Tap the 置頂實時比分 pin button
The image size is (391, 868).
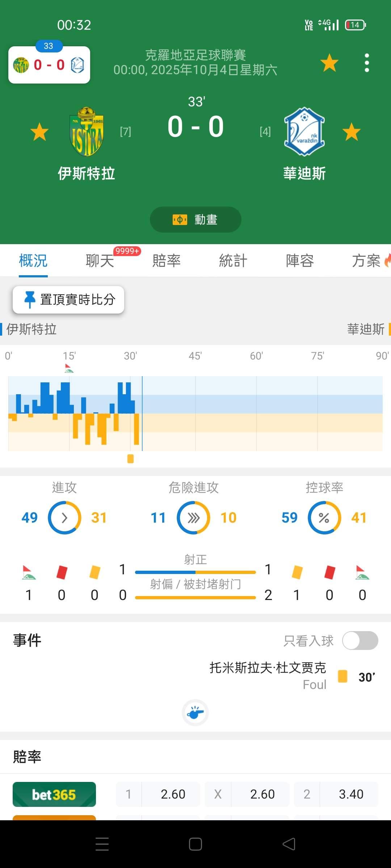tap(68, 299)
